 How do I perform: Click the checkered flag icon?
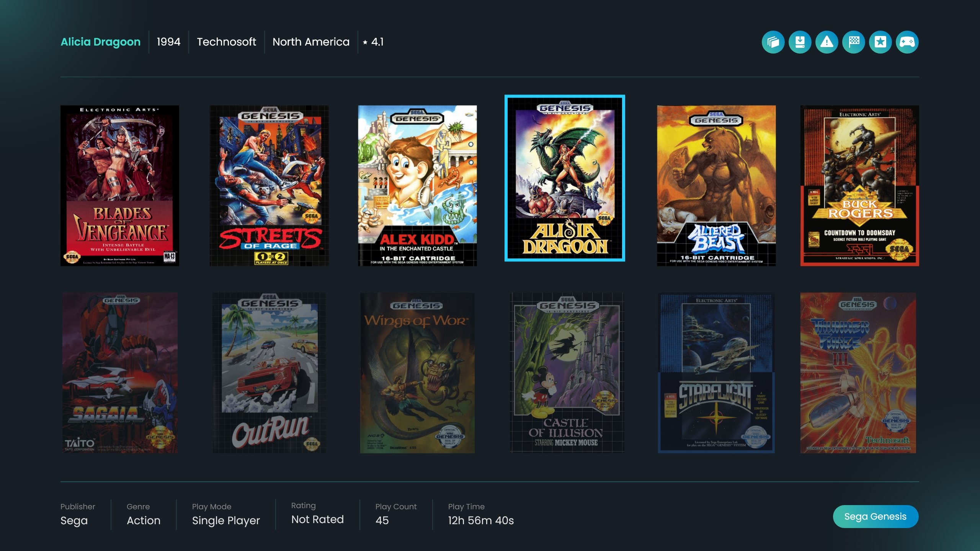[x=853, y=42]
